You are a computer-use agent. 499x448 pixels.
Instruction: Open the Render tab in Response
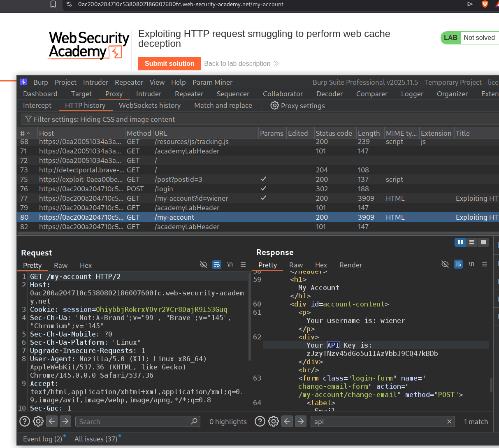click(350, 265)
